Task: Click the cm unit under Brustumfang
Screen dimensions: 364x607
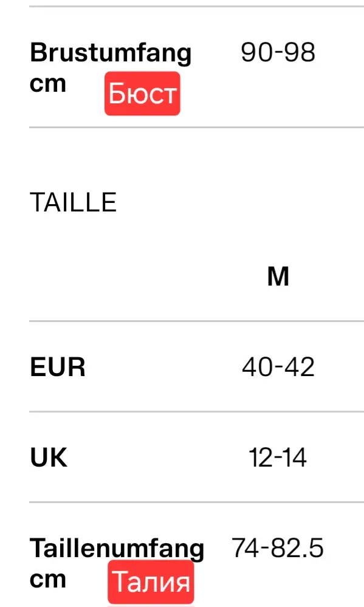Action: coord(47,84)
